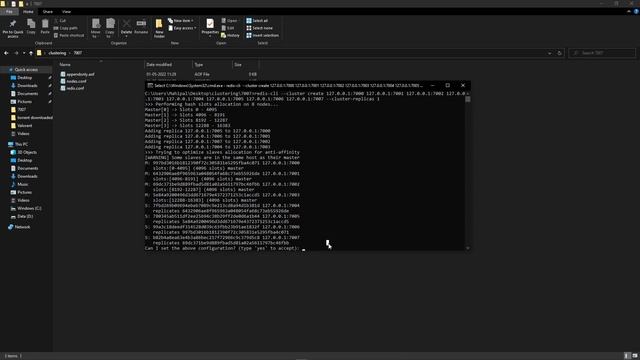
Task: Select the redis.conf file
Action: coord(72,88)
